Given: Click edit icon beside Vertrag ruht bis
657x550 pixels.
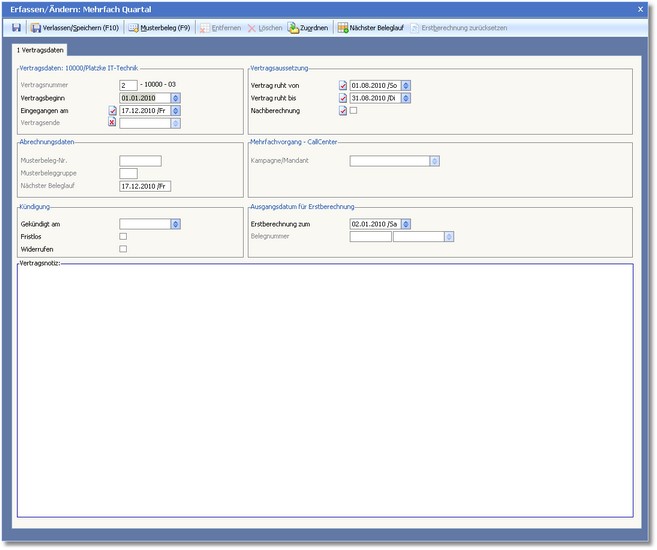Looking at the screenshot, I should 343,98.
